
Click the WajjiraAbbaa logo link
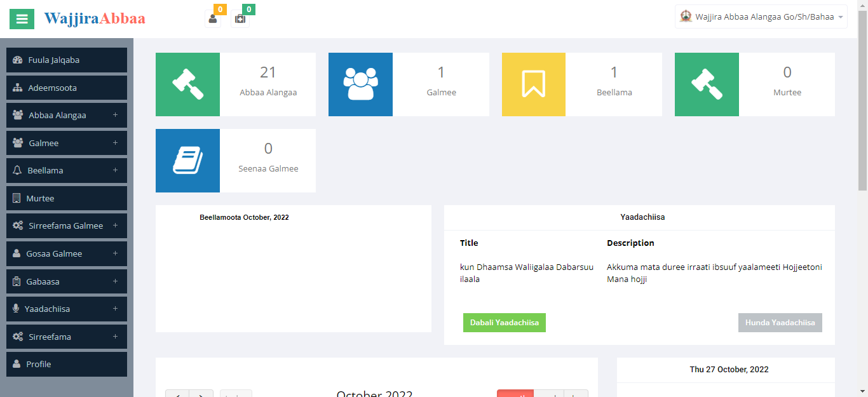click(95, 18)
